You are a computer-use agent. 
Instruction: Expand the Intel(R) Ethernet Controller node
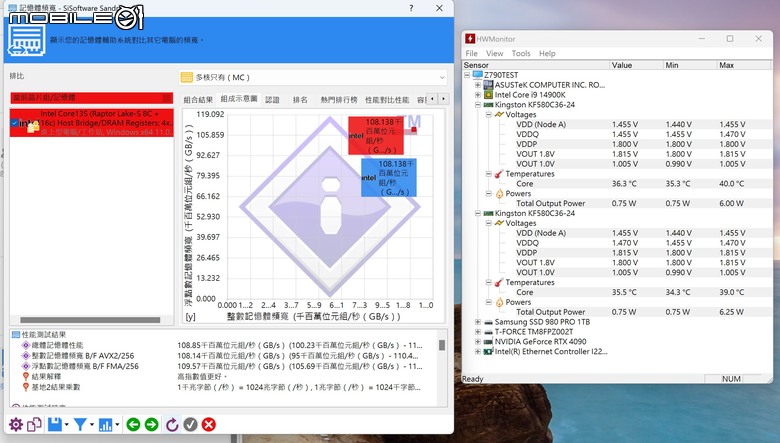[478, 352]
